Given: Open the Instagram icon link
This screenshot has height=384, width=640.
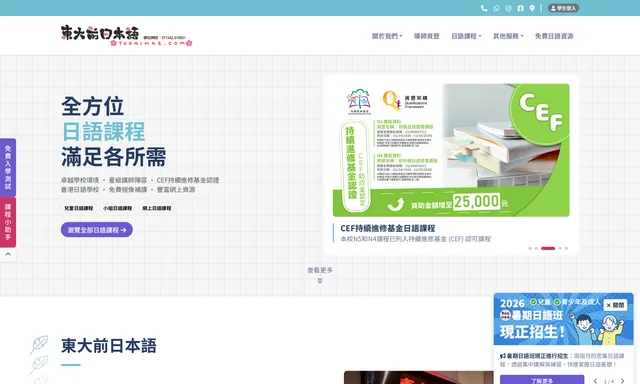Looking at the screenshot, I should (x=508, y=8).
